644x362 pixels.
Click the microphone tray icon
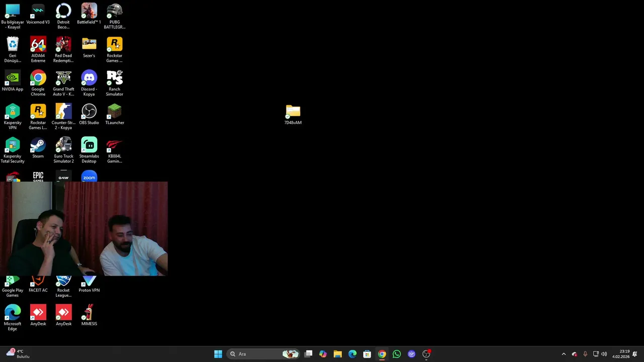(585, 354)
